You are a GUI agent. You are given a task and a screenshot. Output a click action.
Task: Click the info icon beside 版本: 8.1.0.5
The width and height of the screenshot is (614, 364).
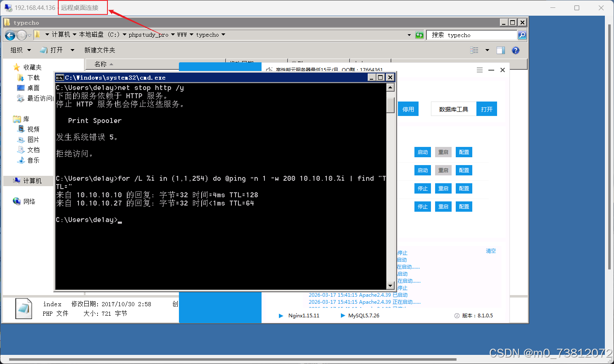tap(457, 316)
